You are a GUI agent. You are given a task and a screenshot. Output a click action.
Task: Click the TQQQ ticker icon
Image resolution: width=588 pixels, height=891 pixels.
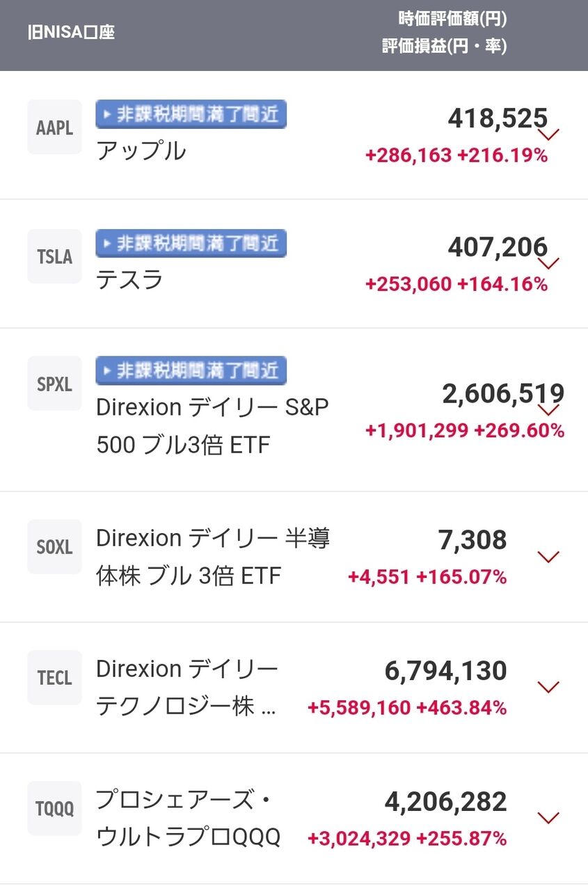54,808
